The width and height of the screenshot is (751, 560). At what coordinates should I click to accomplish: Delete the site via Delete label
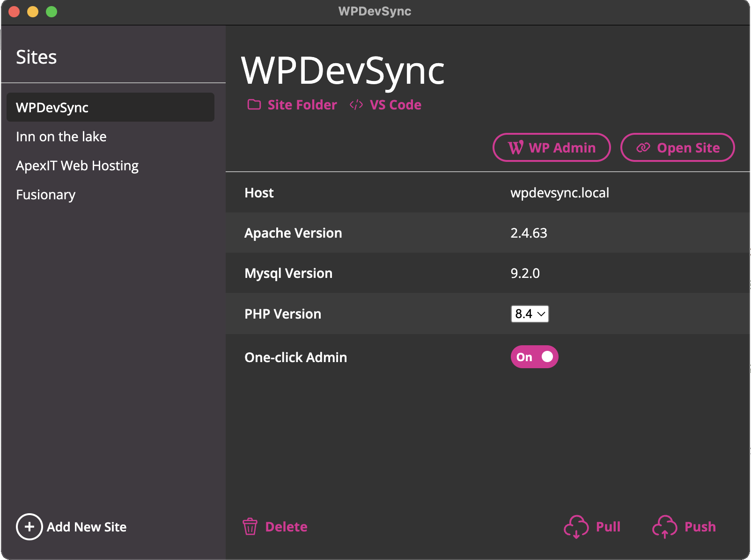(287, 527)
